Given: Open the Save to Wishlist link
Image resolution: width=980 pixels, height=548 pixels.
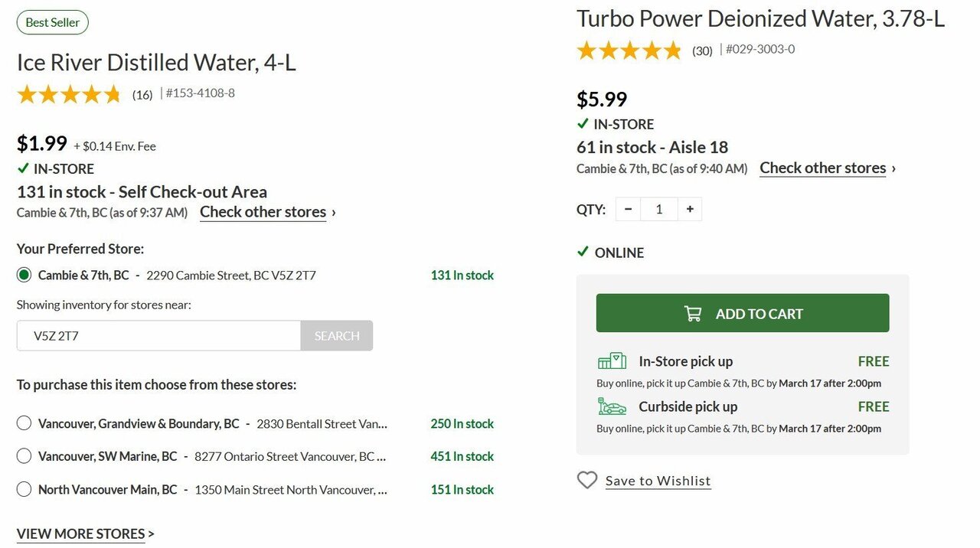Looking at the screenshot, I should (658, 481).
